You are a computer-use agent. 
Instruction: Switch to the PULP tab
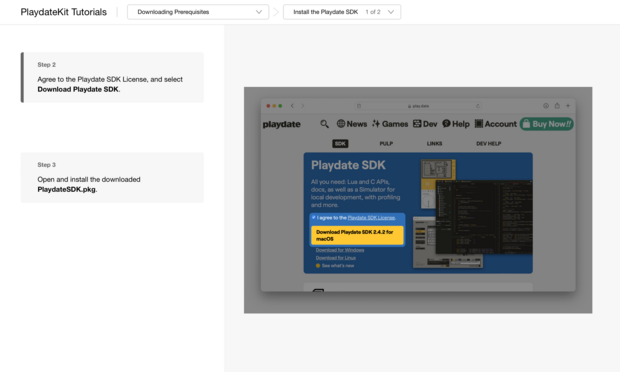point(386,144)
